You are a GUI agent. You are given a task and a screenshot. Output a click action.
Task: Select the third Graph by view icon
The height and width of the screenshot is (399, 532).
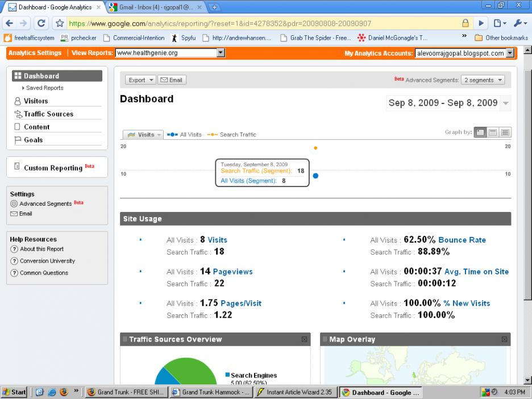point(505,132)
